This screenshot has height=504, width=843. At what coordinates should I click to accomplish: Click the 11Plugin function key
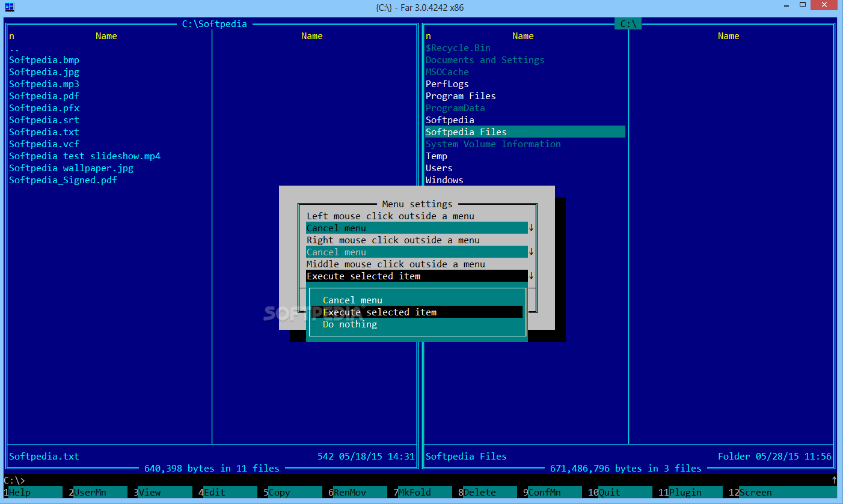[690, 493]
